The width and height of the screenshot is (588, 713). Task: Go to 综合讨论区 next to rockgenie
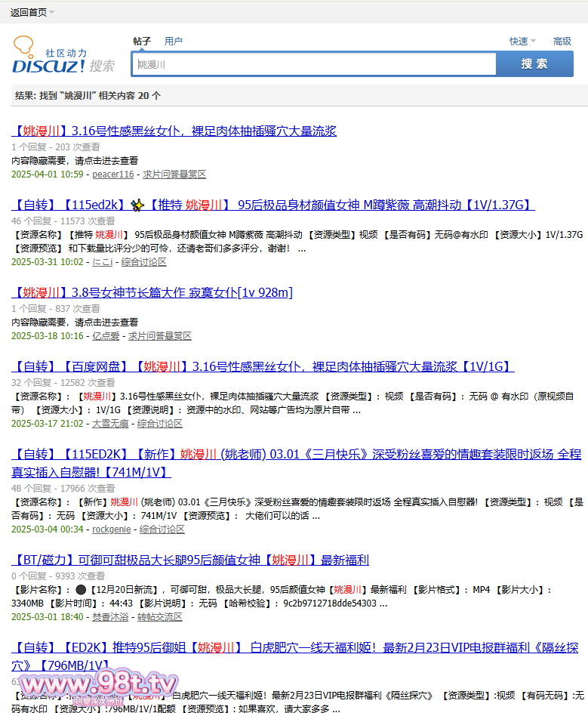(162, 529)
